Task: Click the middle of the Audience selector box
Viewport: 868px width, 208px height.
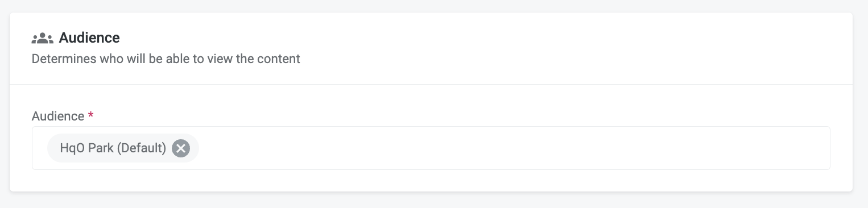Action: coord(431,148)
